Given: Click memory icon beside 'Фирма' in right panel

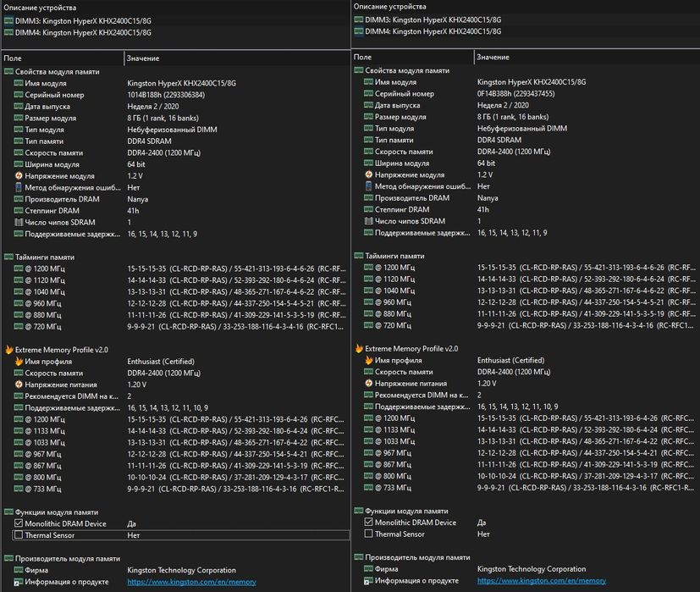Looking at the screenshot, I should (x=368, y=568).
